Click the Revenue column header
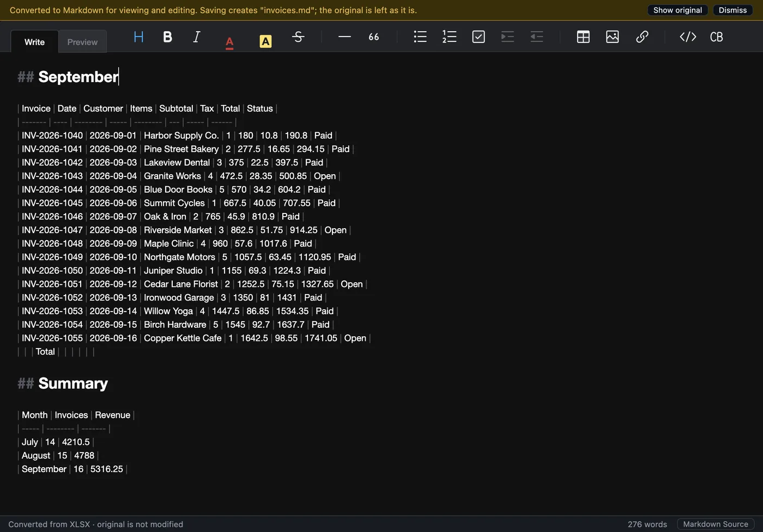Viewport: 763px width, 532px height. (113, 415)
